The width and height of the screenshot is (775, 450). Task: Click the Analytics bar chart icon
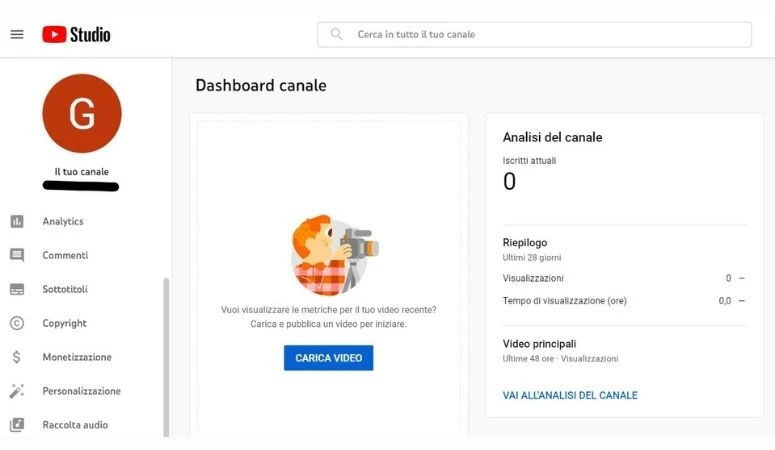click(x=17, y=221)
